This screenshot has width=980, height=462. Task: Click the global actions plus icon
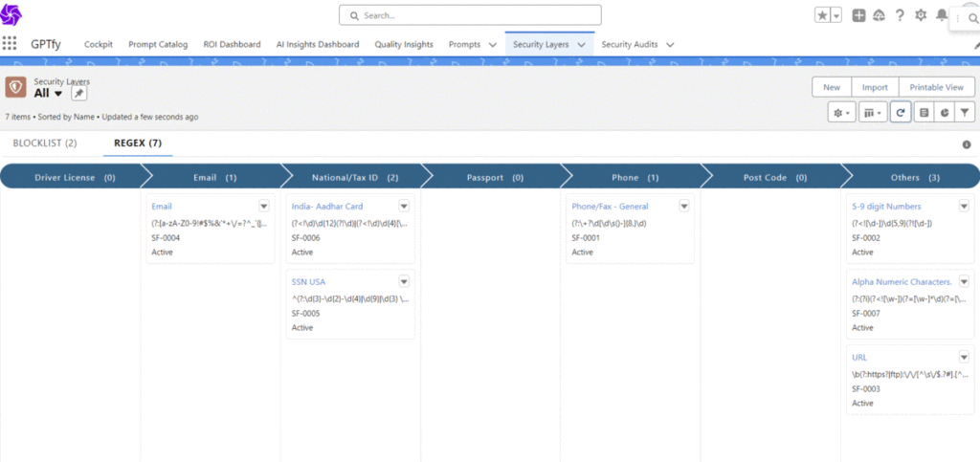pos(858,15)
